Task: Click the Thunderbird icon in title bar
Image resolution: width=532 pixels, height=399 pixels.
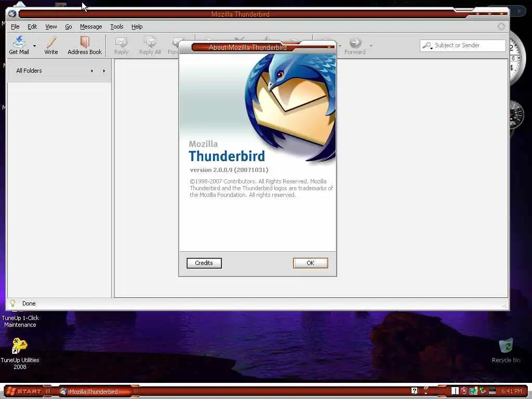Action: tap(12, 14)
